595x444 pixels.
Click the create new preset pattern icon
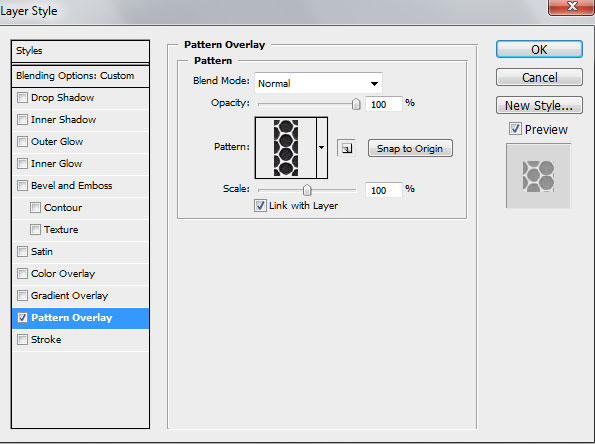[346, 148]
